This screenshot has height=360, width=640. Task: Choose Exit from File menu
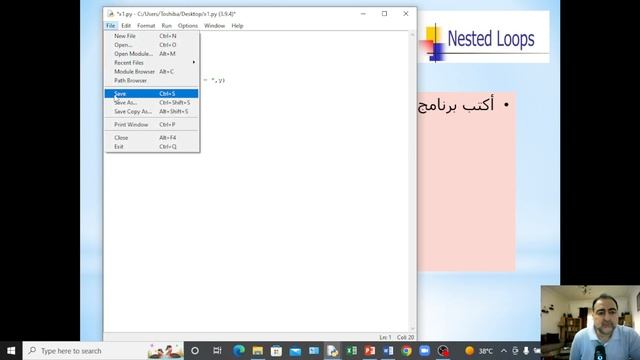click(151, 147)
